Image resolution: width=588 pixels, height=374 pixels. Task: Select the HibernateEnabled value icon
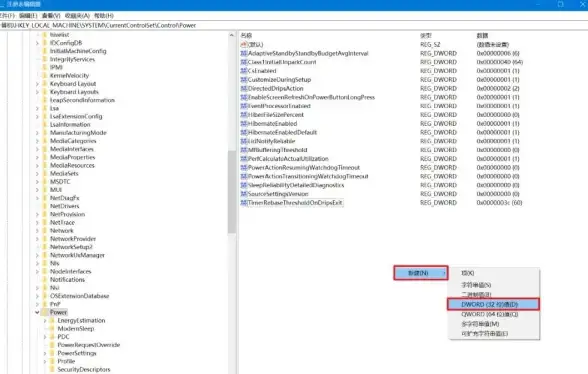pos(243,123)
